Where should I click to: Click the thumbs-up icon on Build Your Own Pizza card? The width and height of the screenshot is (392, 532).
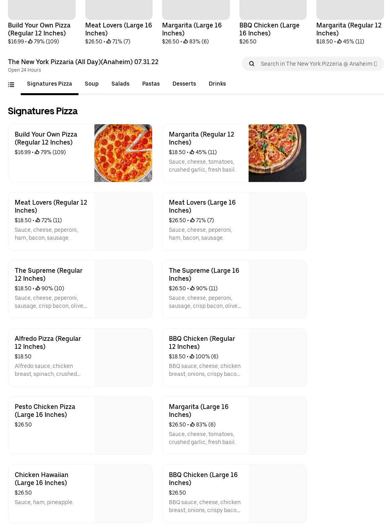pos(37,152)
